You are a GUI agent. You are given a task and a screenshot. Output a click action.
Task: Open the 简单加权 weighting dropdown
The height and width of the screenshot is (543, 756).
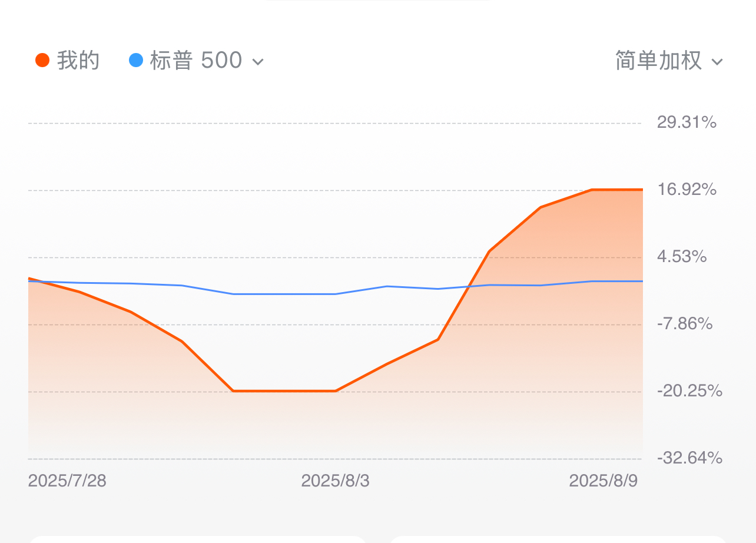[x=669, y=61]
